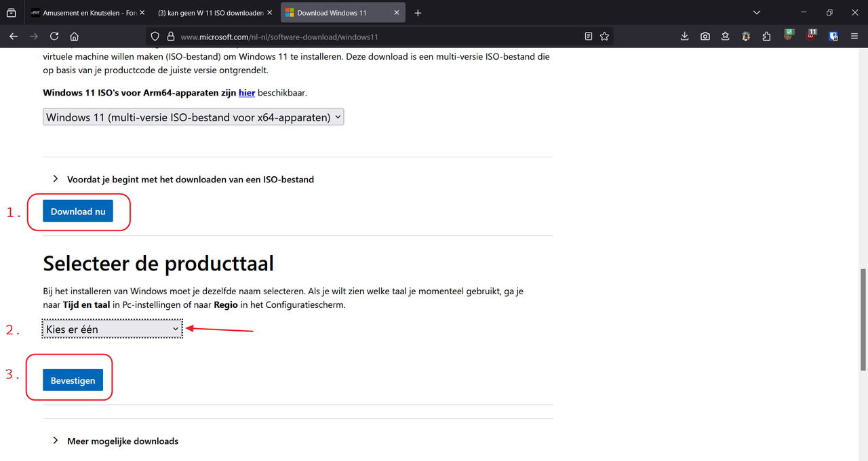This screenshot has width=868, height=461.
Task: Open the Bitwarden password manager extension
Action: (833, 36)
